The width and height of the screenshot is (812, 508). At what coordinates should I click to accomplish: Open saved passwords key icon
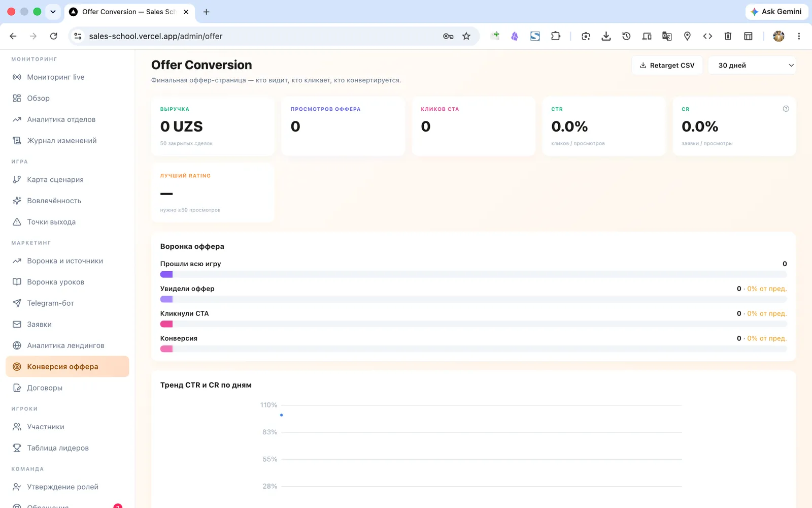tap(448, 36)
